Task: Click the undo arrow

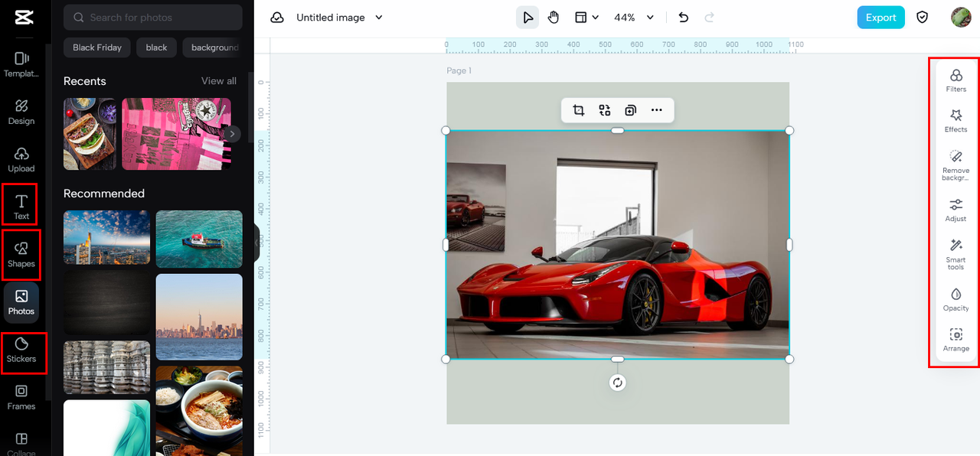Action: 684,18
